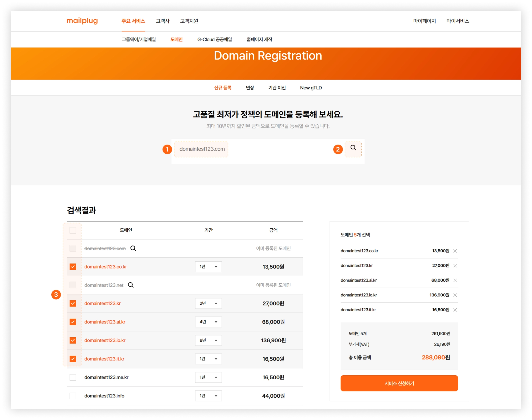The width and height of the screenshot is (532, 420).
Task: Remove domaintest123.ai.kr with the X icon
Action: pos(455,280)
